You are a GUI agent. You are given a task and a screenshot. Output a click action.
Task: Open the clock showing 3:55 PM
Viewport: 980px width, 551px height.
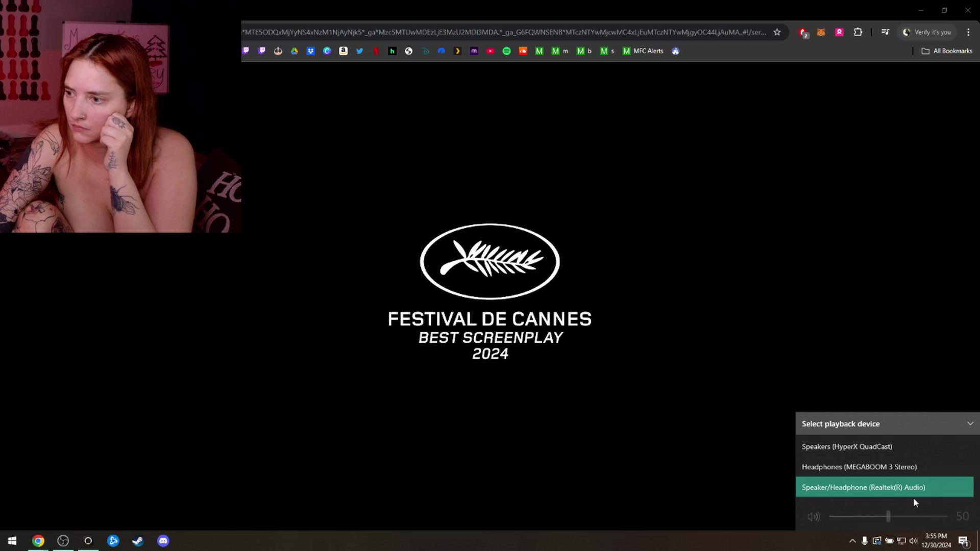pos(936,541)
